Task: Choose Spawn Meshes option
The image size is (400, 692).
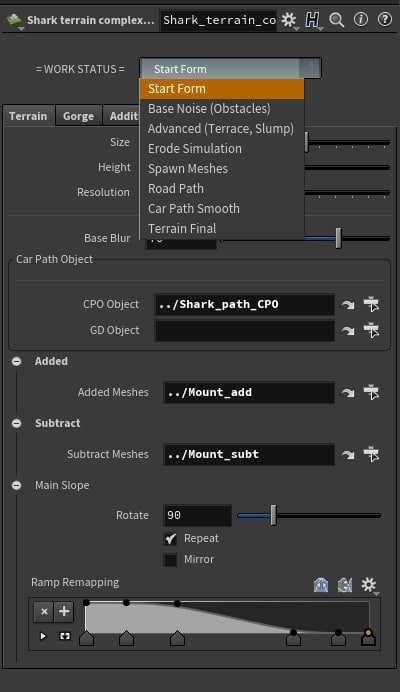Action: click(x=222, y=169)
